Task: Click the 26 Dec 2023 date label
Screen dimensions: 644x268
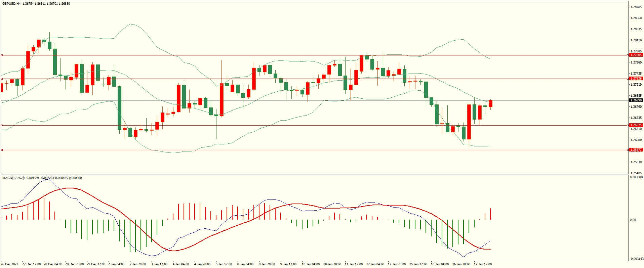Action: (10, 264)
